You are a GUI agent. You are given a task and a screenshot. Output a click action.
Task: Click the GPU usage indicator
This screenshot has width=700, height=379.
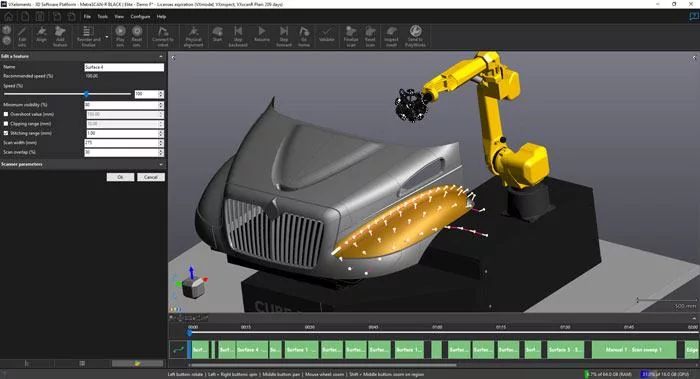665,374
